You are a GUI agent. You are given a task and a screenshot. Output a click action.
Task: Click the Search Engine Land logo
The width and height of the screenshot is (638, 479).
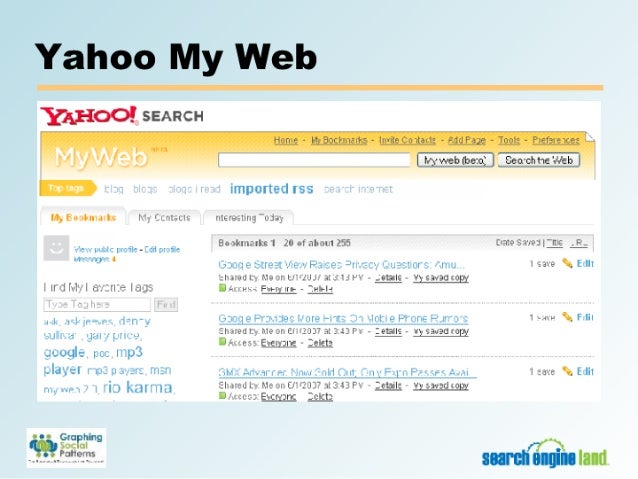point(545,453)
